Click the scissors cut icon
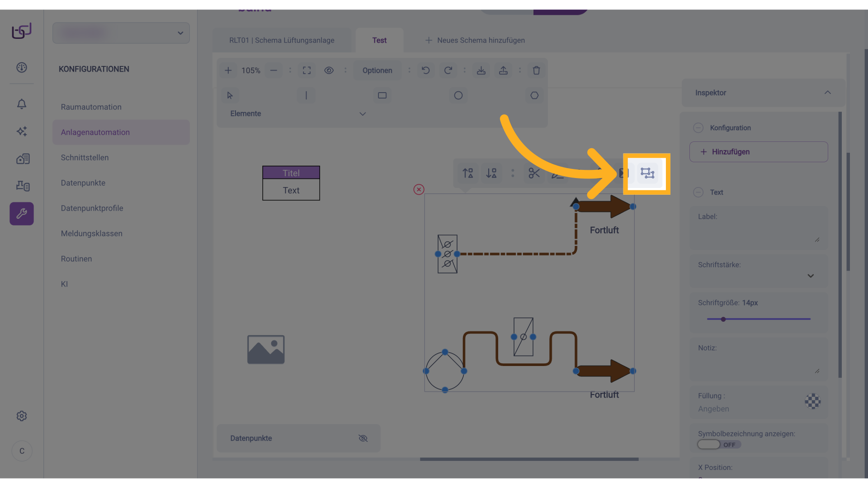 (x=534, y=173)
